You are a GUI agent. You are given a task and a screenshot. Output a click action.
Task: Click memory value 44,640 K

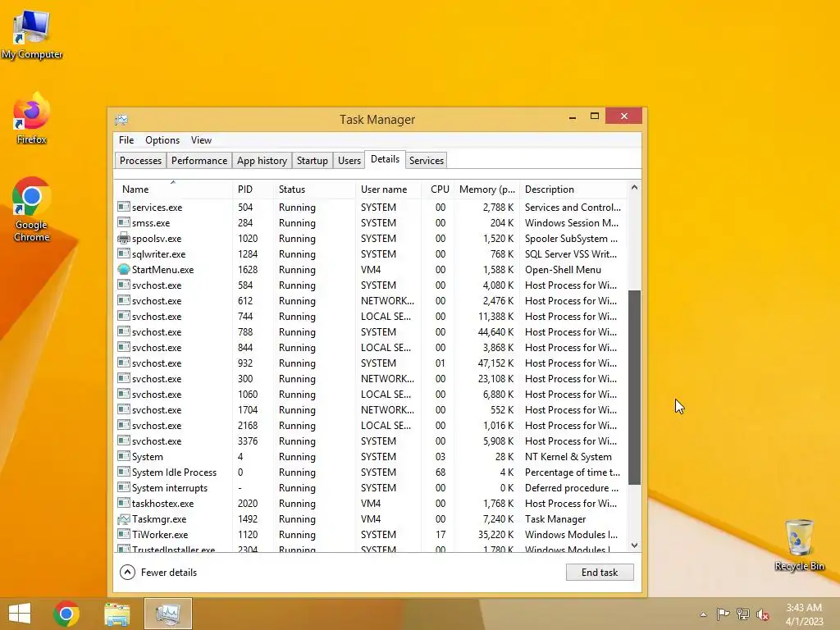[495, 332]
